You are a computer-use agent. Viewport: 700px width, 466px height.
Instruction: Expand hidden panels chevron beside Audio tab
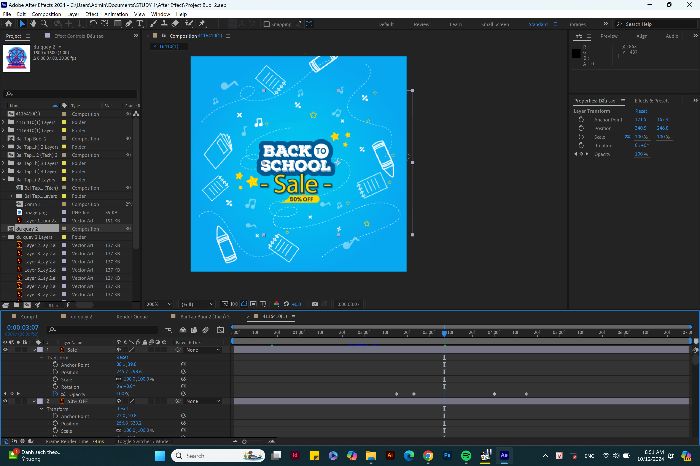696,36
